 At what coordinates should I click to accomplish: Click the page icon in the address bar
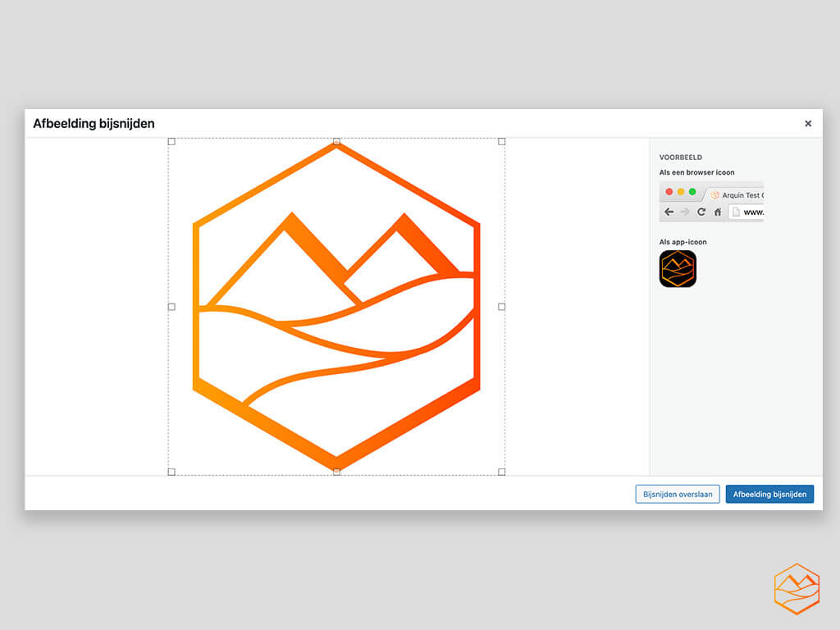pos(736,212)
